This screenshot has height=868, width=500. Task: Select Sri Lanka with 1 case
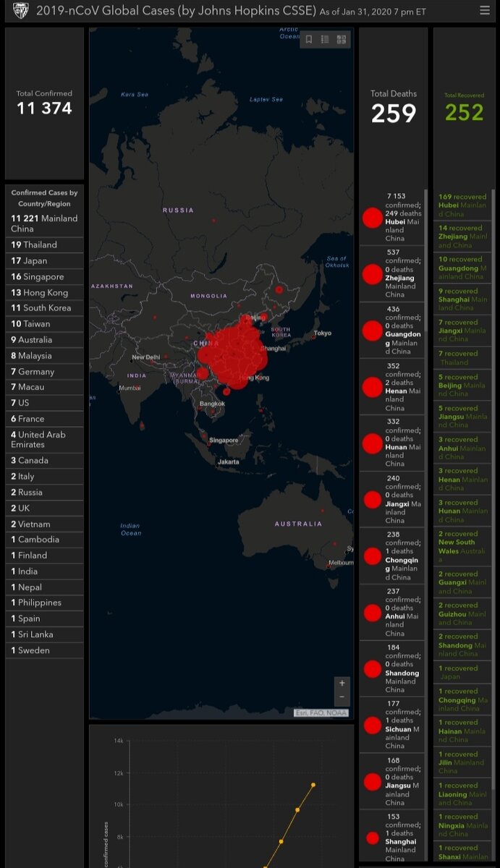[44, 634]
